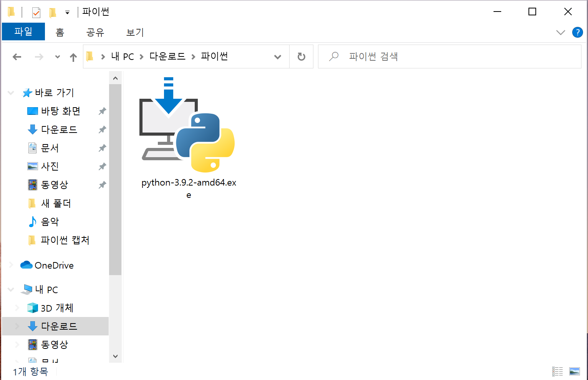Open pinned 다운로드 in quick access
The width and height of the screenshot is (588, 380).
pyautogui.click(x=59, y=129)
